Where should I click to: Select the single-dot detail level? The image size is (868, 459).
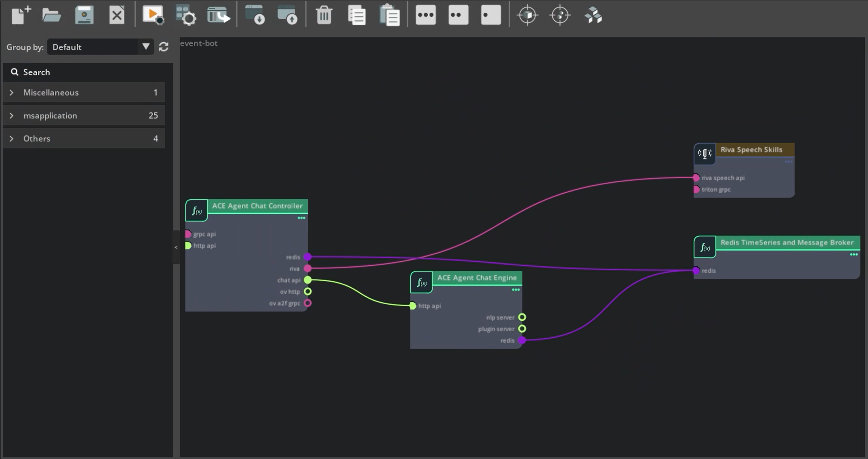(x=491, y=15)
